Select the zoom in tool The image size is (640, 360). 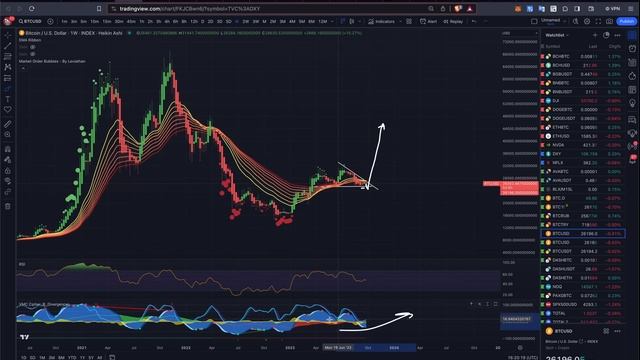pyautogui.click(x=7, y=134)
